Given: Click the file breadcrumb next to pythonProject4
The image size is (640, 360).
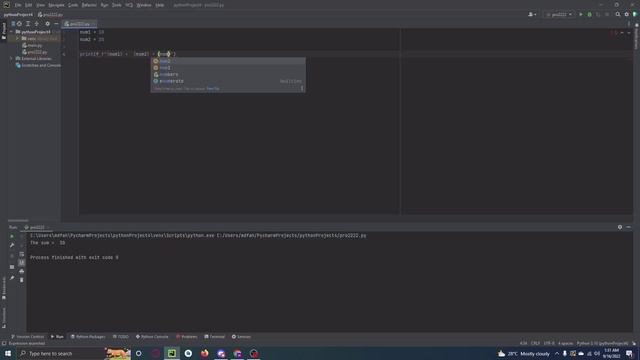Looking at the screenshot, I should 50,15.
